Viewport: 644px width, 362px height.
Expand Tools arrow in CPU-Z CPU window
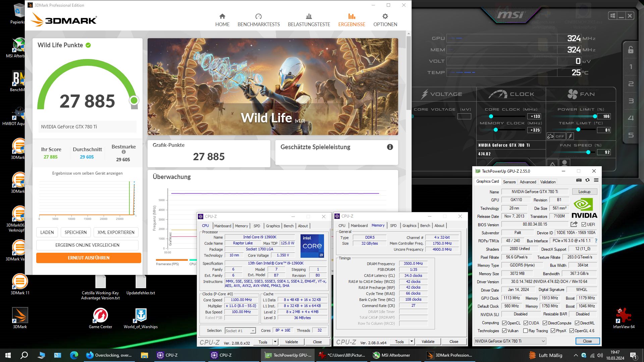[x=275, y=342]
